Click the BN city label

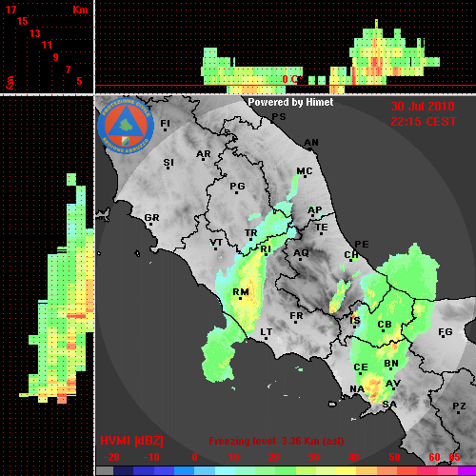(x=391, y=364)
